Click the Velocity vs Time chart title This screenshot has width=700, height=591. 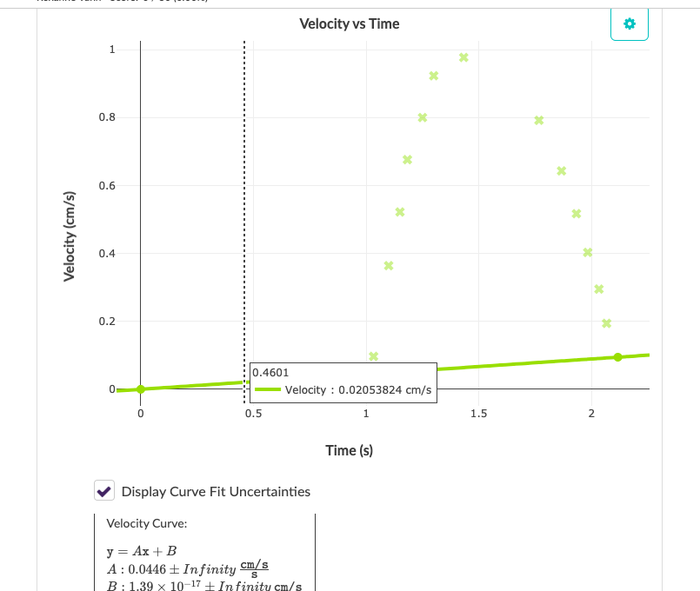tap(349, 23)
